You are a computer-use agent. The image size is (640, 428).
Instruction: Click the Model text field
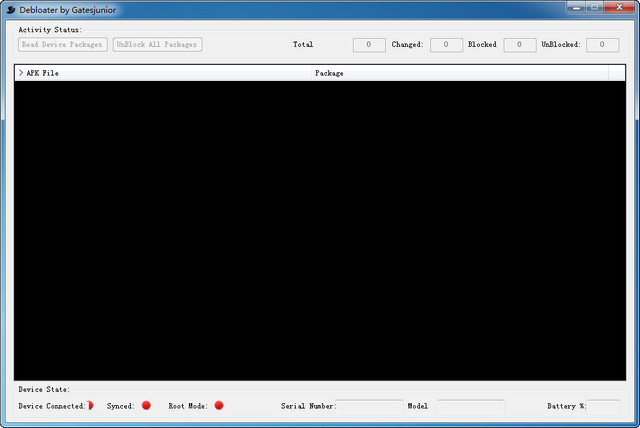point(470,407)
